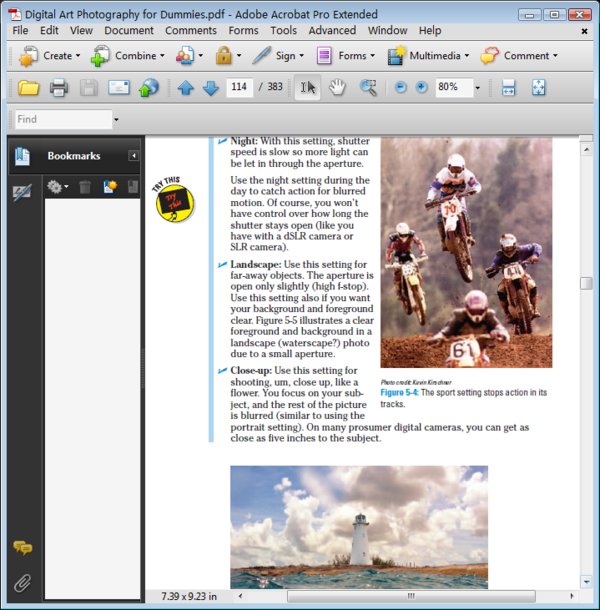Click the Multimedia icon
The width and height of the screenshot is (600, 610).
[396, 56]
